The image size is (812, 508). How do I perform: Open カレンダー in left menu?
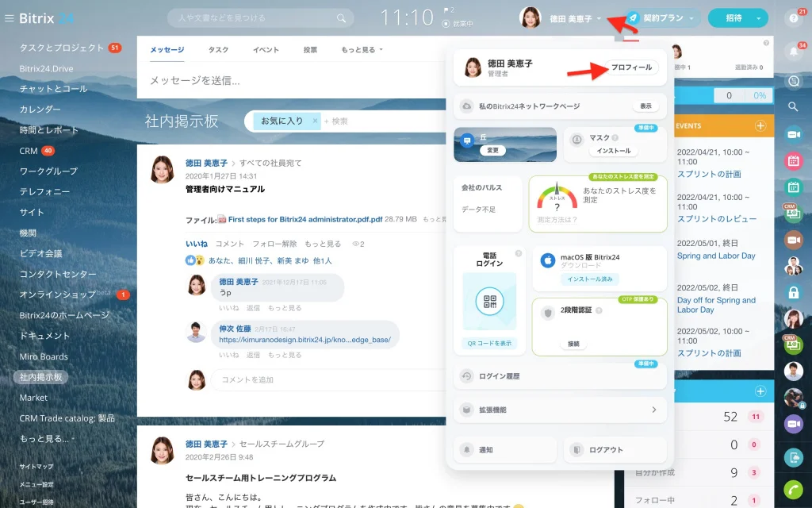[x=40, y=110]
